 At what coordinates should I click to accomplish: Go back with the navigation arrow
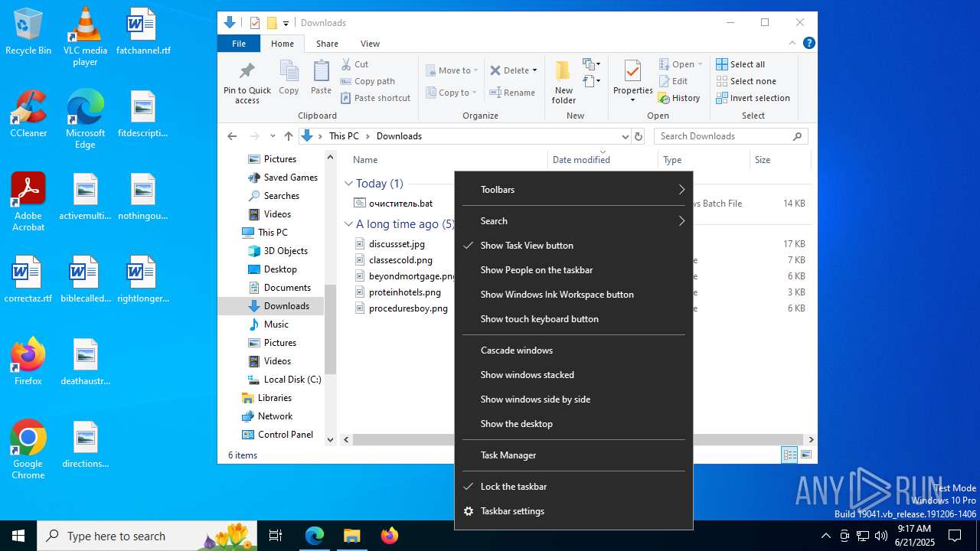pyautogui.click(x=232, y=136)
